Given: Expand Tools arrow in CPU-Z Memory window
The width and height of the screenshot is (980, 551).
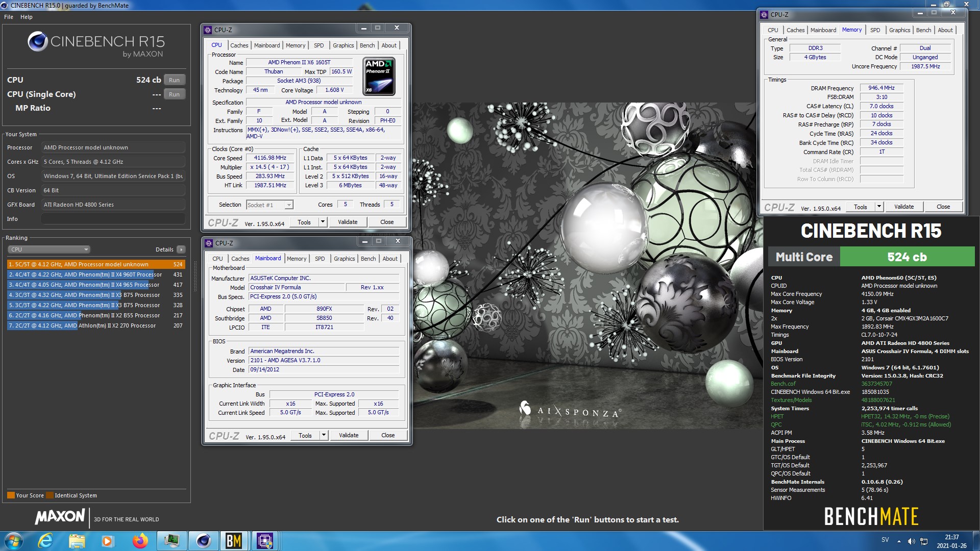Looking at the screenshot, I should [x=879, y=207].
